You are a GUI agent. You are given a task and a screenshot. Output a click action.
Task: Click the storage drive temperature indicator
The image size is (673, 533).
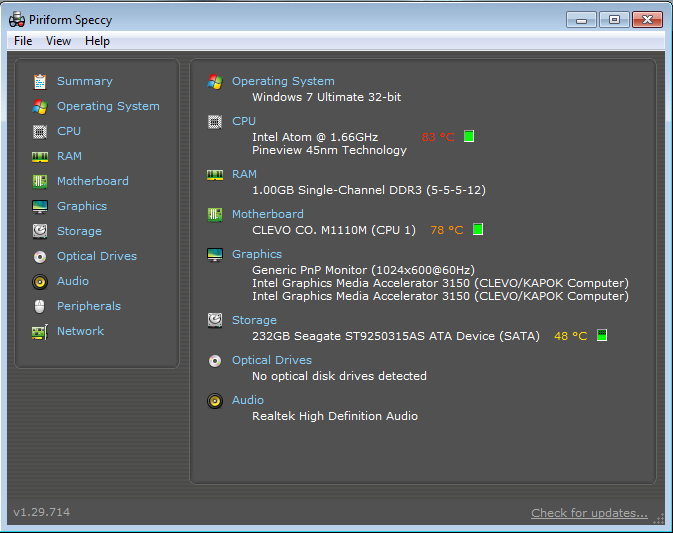(x=602, y=336)
